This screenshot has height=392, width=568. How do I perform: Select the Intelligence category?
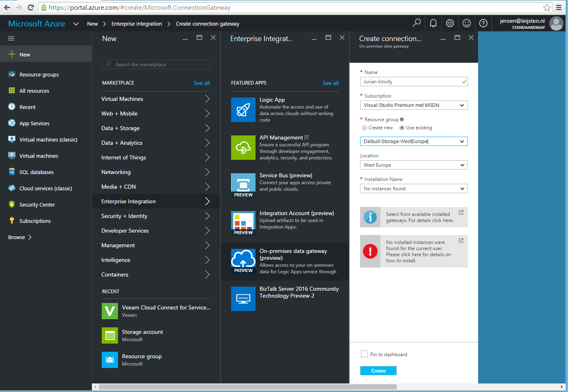coord(156,260)
